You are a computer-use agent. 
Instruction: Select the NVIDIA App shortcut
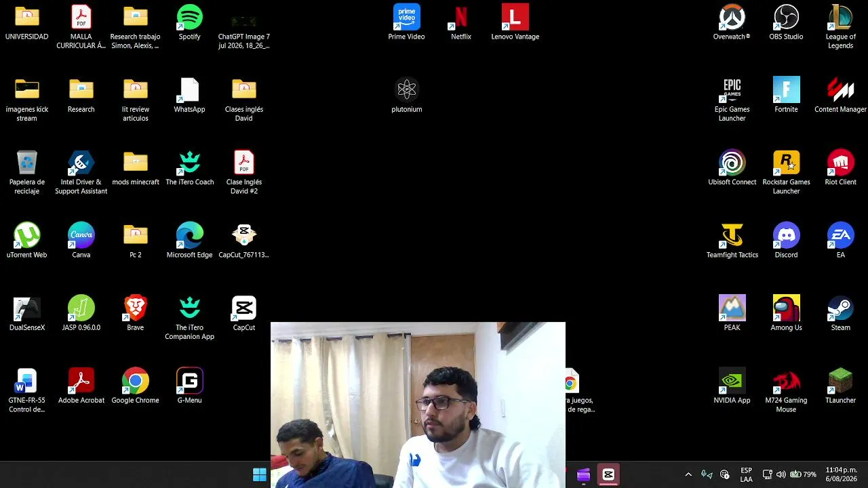click(x=732, y=381)
